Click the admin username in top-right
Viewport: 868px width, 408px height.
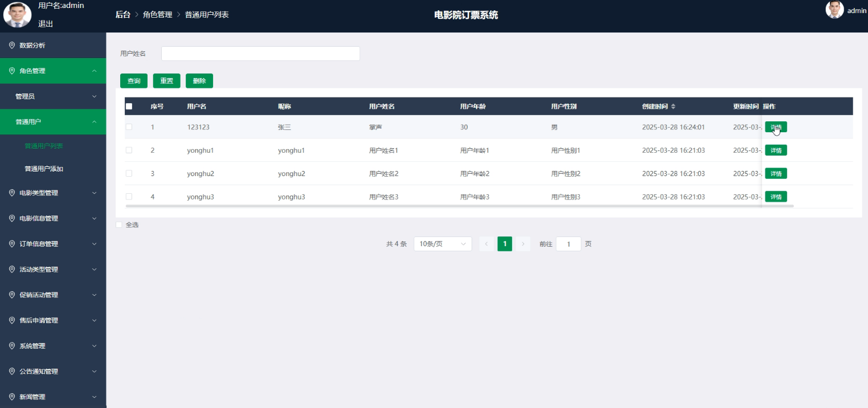click(857, 10)
